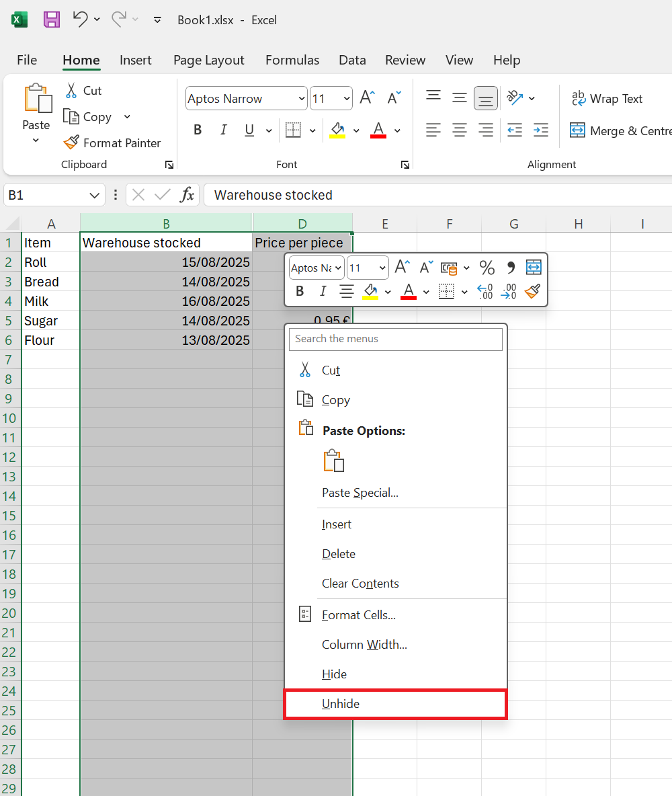Screen dimensions: 672x796
Task: Click percent style on the mini toolbar
Action: (x=487, y=267)
